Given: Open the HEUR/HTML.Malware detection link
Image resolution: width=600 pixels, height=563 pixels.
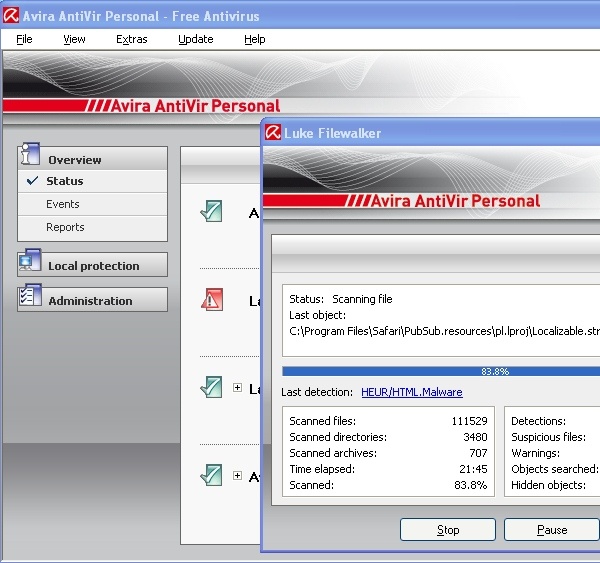Looking at the screenshot, I should [x=412, y=392].
